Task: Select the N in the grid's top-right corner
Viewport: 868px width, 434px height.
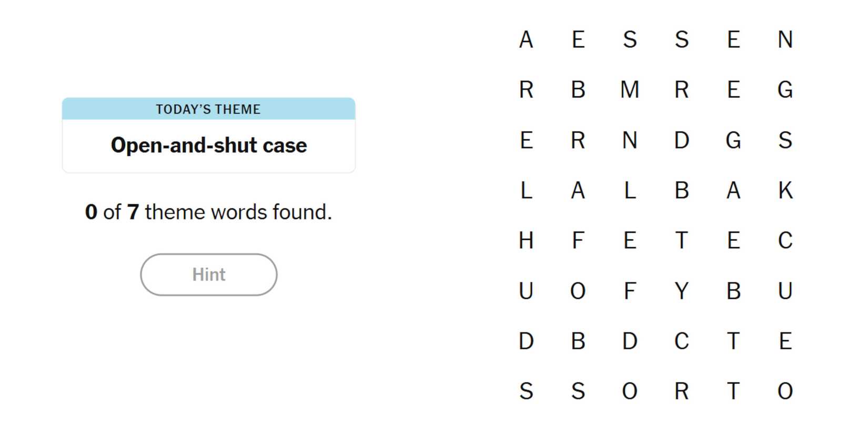Action: [785, 40]
